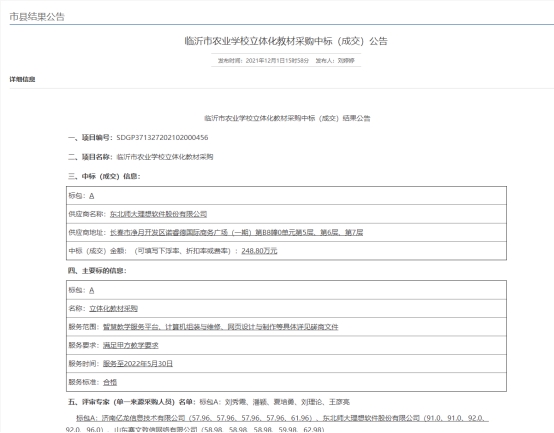554x433 pixels.
Task: Click the centered subtitle ending with 结果公告
Action: [x=287, y=118]
